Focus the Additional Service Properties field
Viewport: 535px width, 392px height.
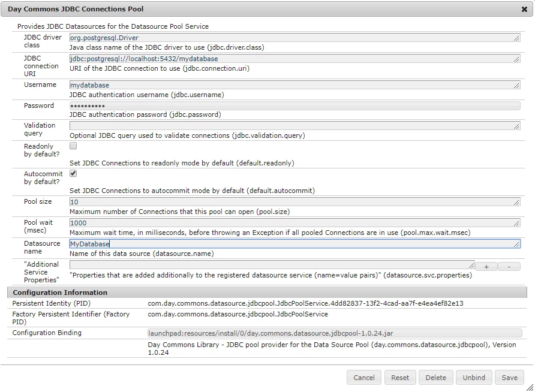[x=272, y=265]
